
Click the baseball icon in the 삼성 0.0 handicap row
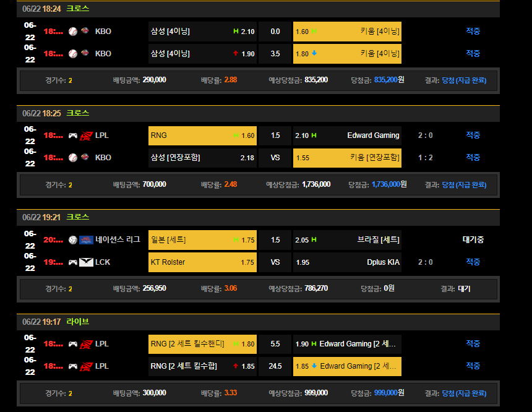pyautogui.click(x=73, y=32)
